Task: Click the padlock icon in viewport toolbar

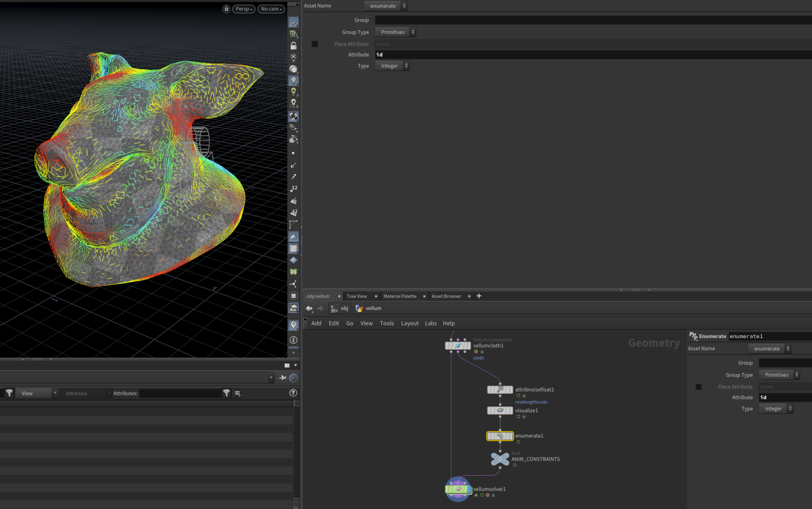Action: point(293,46)
